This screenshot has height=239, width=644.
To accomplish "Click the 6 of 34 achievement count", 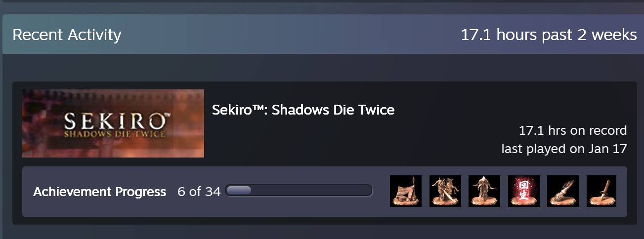I will click(x=199, y=192).
